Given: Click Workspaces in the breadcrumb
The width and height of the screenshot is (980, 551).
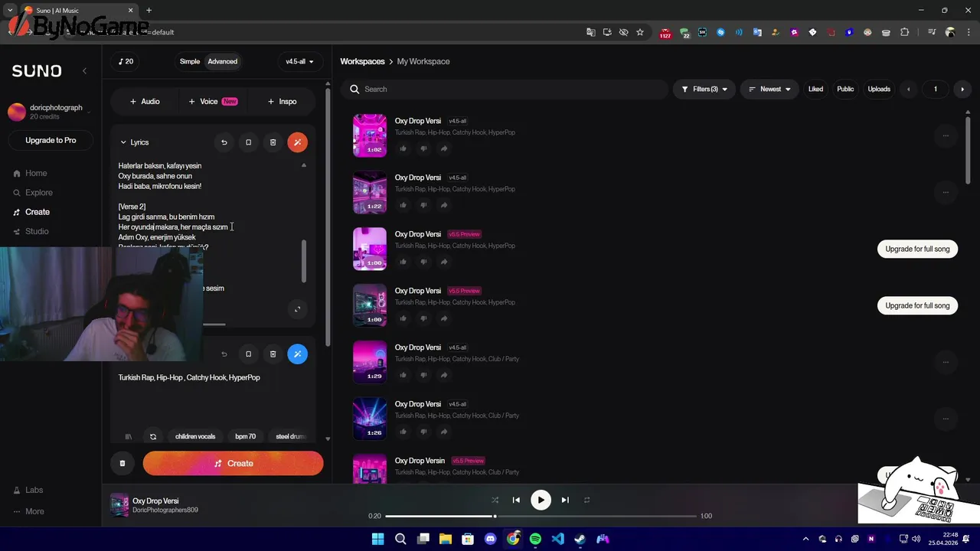Looking at the screenshot, I should (362, 61).
